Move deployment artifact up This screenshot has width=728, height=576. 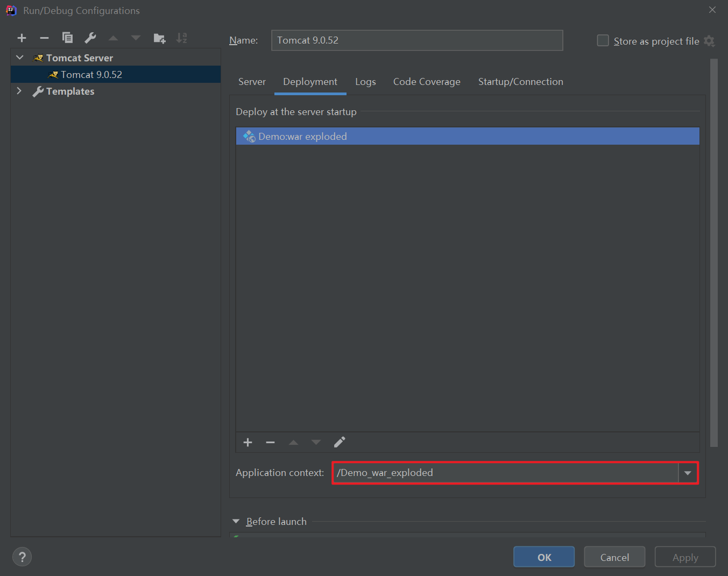point(293,442)
